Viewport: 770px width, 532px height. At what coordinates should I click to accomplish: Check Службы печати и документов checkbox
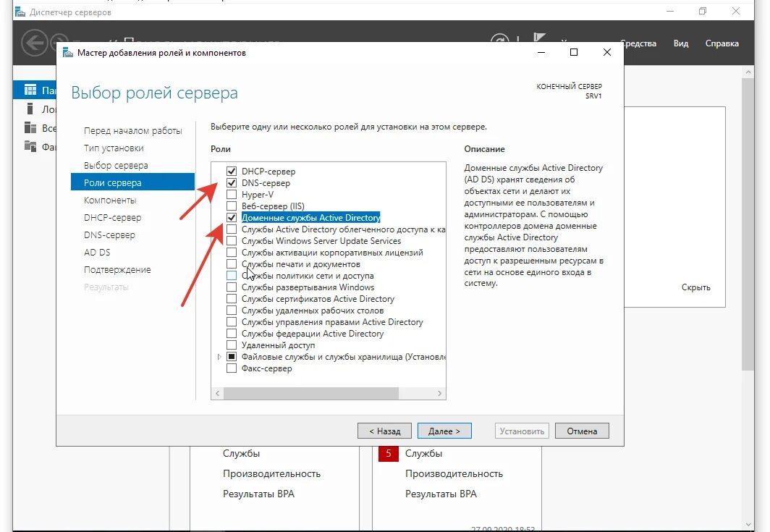tap(232, 263)
